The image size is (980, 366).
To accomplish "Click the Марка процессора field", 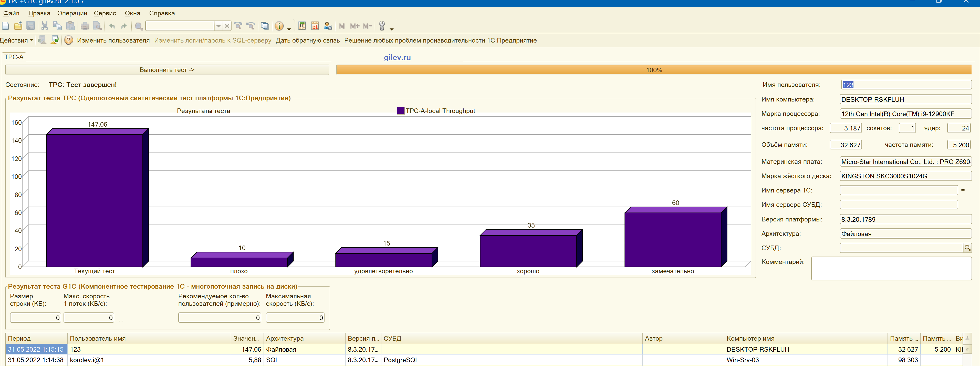I will tap(906, 114).
